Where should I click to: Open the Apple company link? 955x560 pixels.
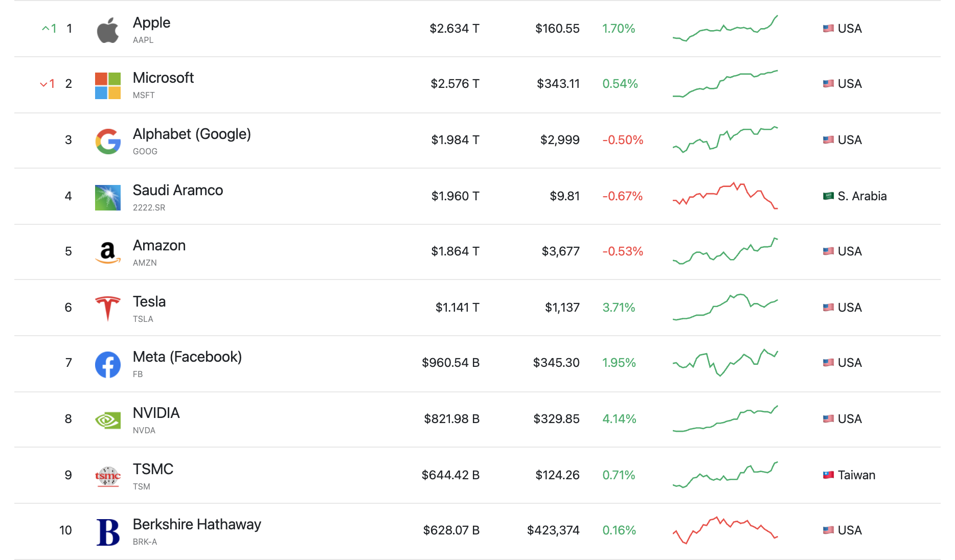click(x=151, y=22)
